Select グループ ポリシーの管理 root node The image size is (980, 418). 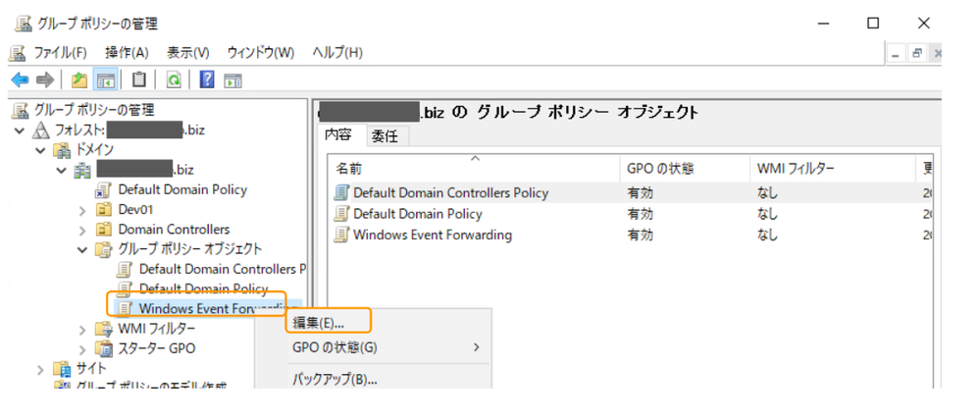tap(94, 111)
